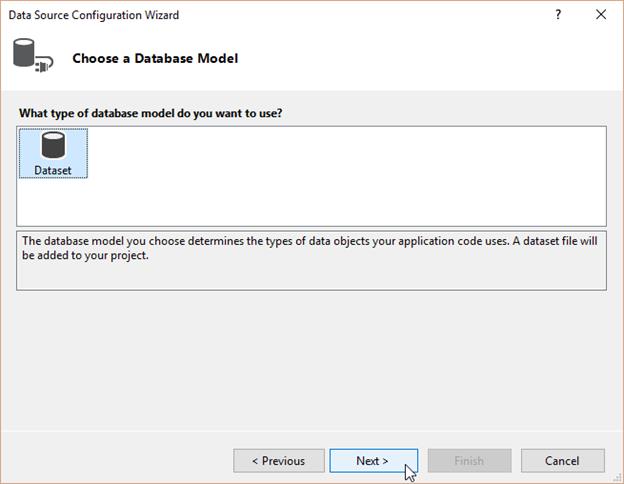This screenshot has height=484, width=624.
Task: Go back with the < Previous button
Action: 279,461
